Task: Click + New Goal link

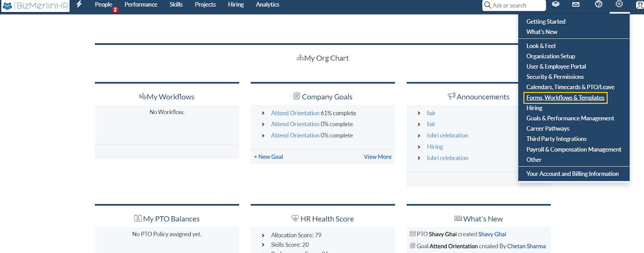Action: [268, 157]
